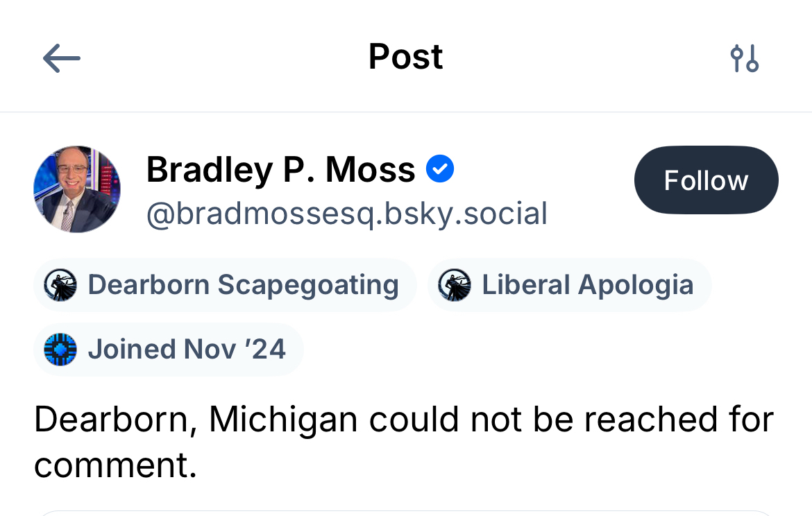
Task: Open thread preferences settings icon
Action: tap(744, 58)
